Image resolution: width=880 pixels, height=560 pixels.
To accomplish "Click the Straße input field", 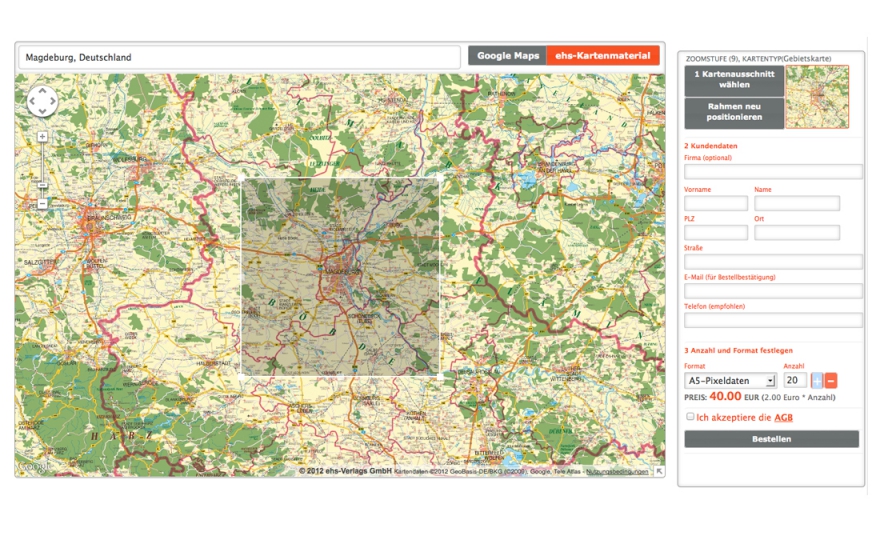I will [x=773, y=261].
